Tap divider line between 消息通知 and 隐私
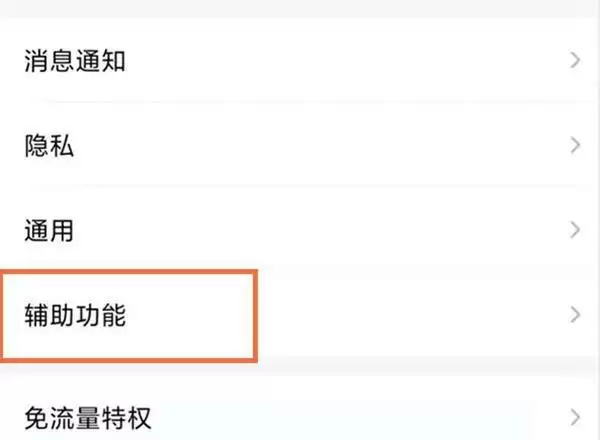 pyautogui.click(x=300, y=104)
